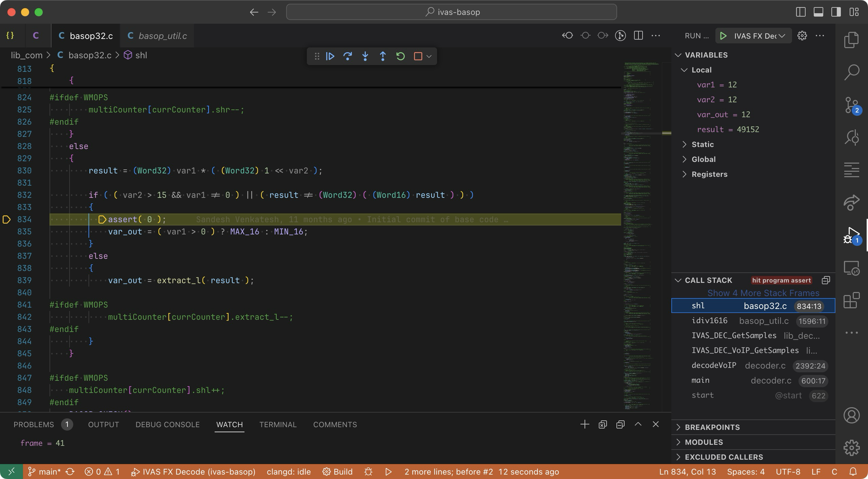
Task: Open the Extensions view in activity bar
Action: 851,300
